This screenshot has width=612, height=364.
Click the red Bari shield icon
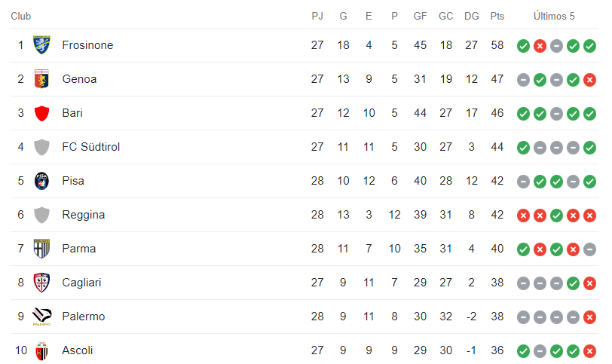point(41,113)
